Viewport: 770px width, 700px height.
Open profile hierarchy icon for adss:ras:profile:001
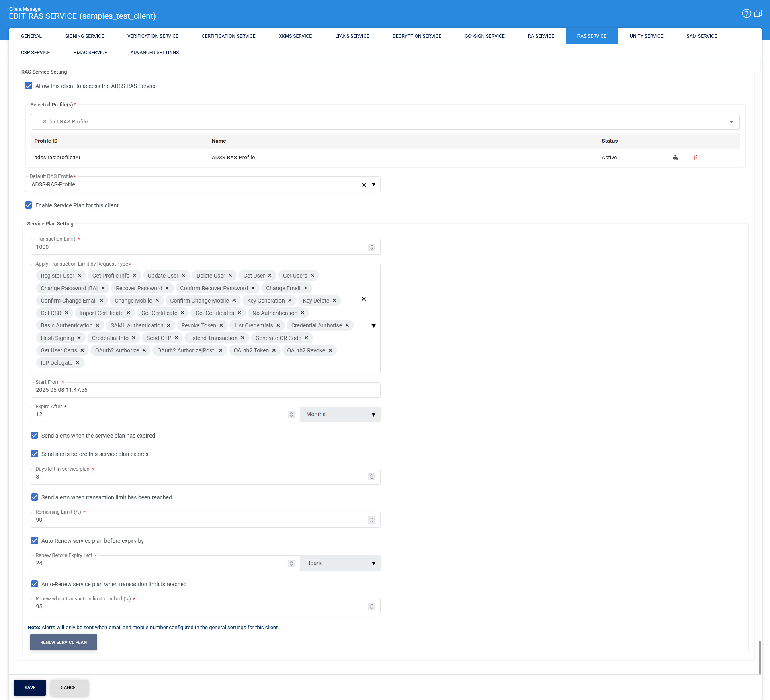click(x=675, y=158)
